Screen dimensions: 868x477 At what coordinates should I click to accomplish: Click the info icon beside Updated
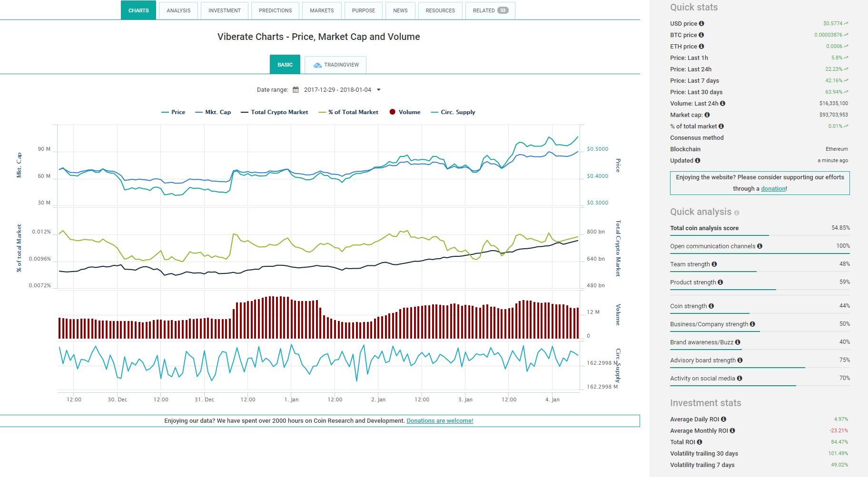pyautogui.click(x=698, y=160)
